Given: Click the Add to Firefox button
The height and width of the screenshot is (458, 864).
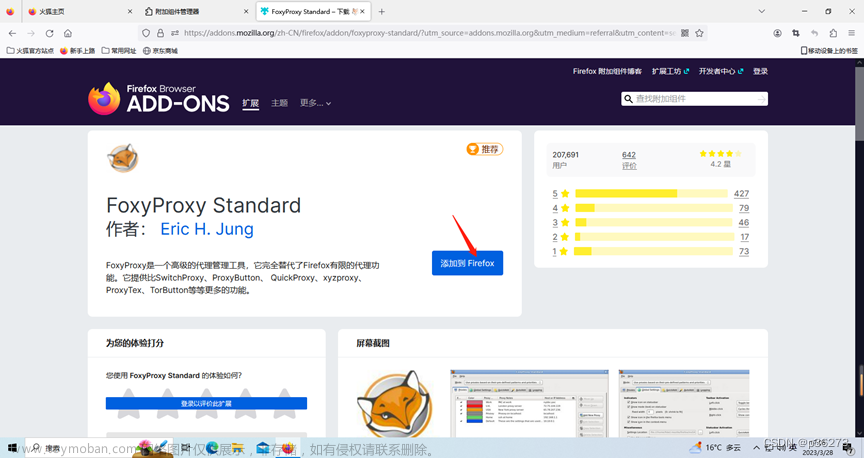Looking at the screenshot, I should coord(467,263).
